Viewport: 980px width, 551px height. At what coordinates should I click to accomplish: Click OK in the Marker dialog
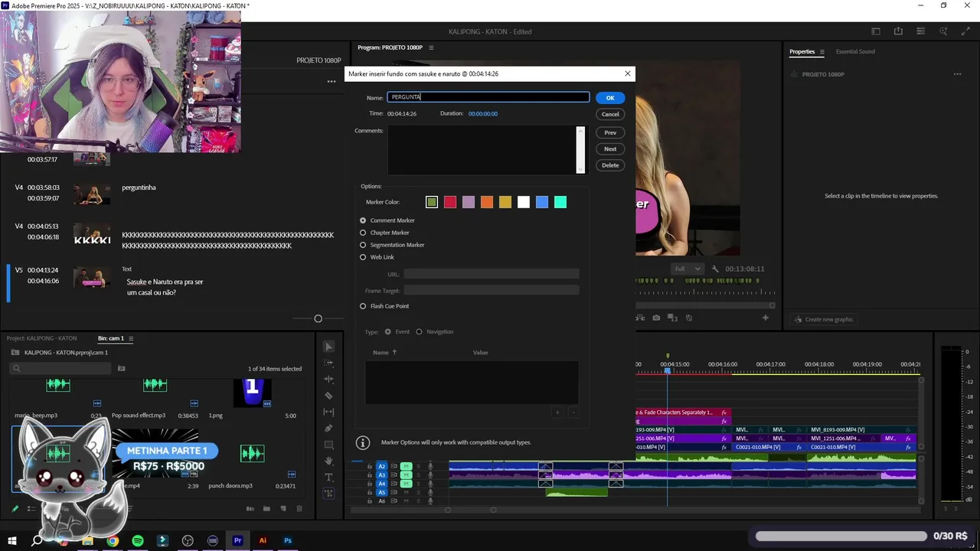(610, 98)
